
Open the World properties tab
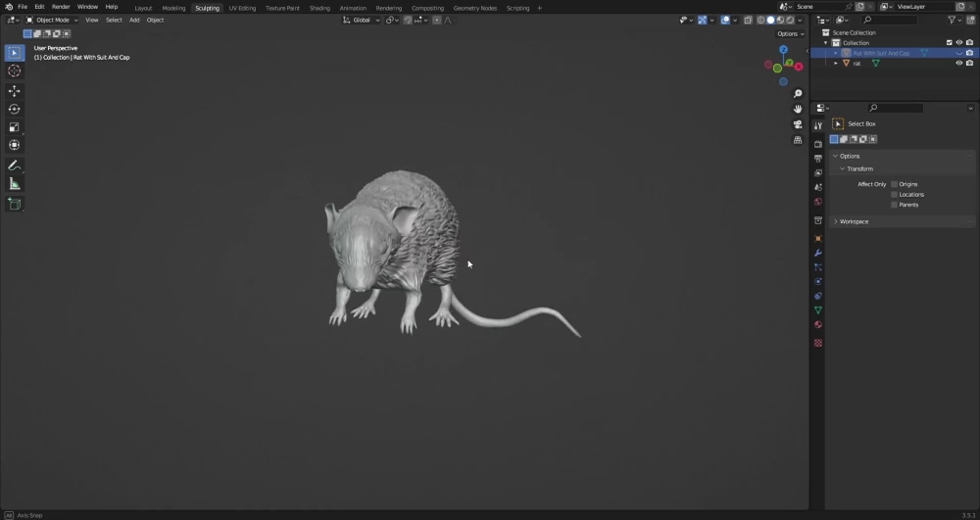(818, 202)
